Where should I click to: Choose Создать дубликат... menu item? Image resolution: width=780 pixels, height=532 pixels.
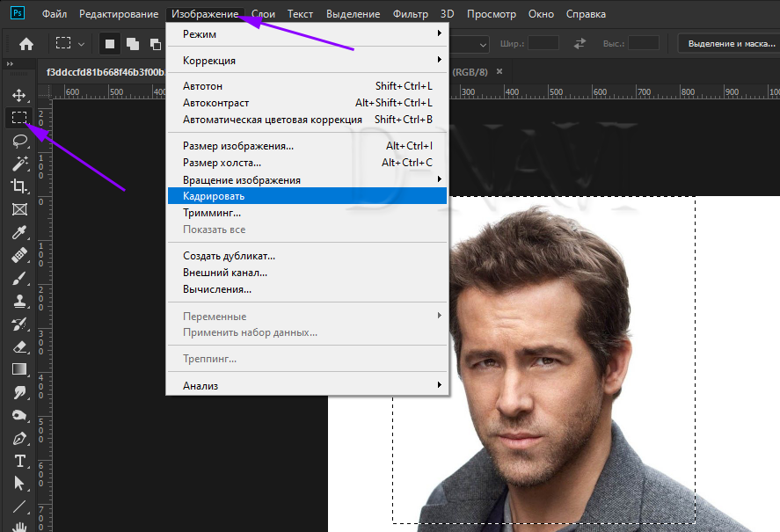click(x=308, y=256)
